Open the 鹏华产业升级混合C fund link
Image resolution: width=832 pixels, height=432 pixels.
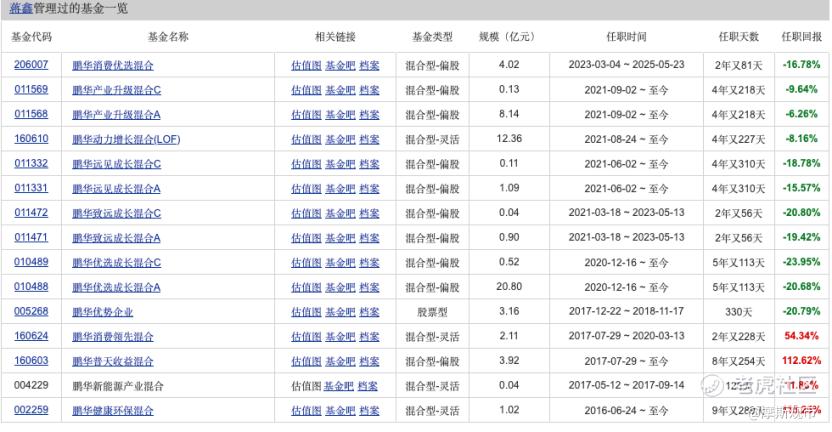pos(116,90)
